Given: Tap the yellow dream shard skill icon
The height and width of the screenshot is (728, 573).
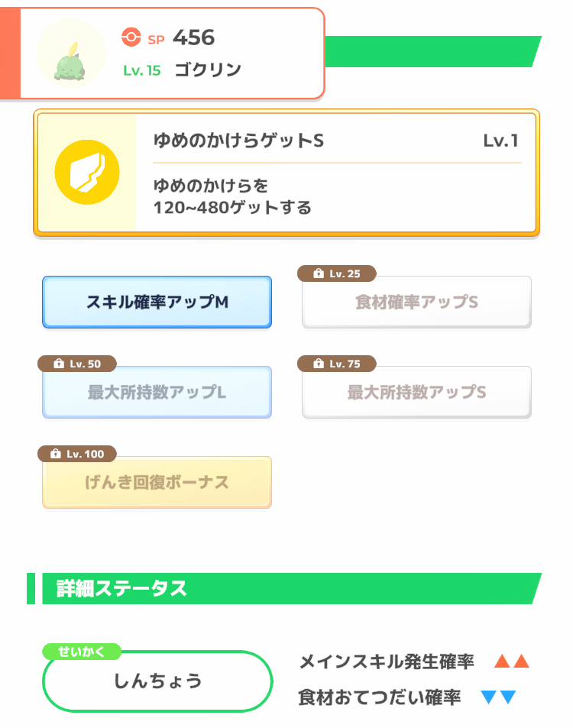Looking at the screenshot, I should (87, 172).
